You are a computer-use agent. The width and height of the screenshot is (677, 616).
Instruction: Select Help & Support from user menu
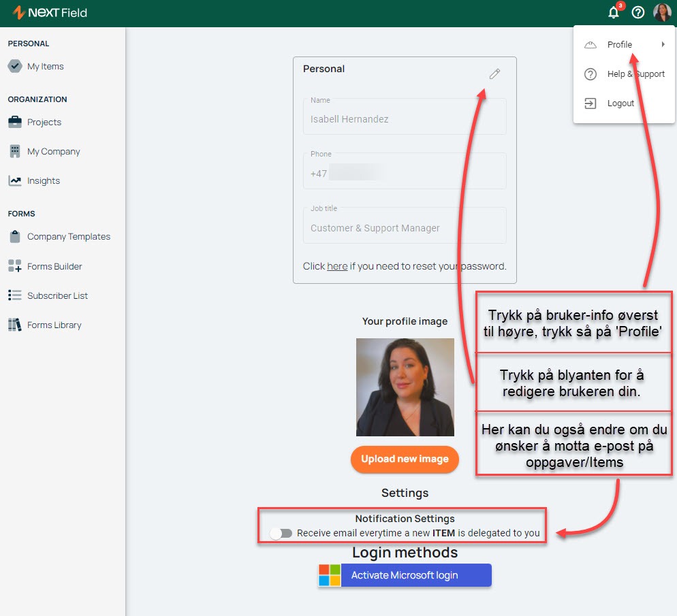635,74
